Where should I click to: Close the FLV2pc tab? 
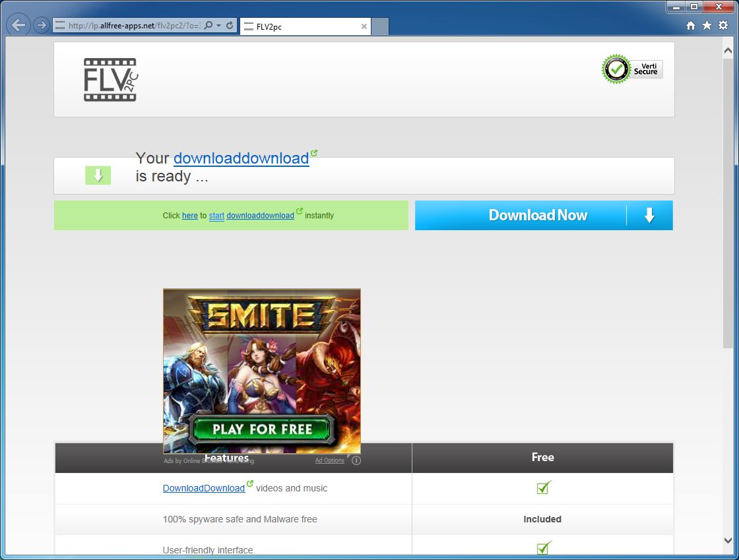pyautogui.click(x=364, y=26)
